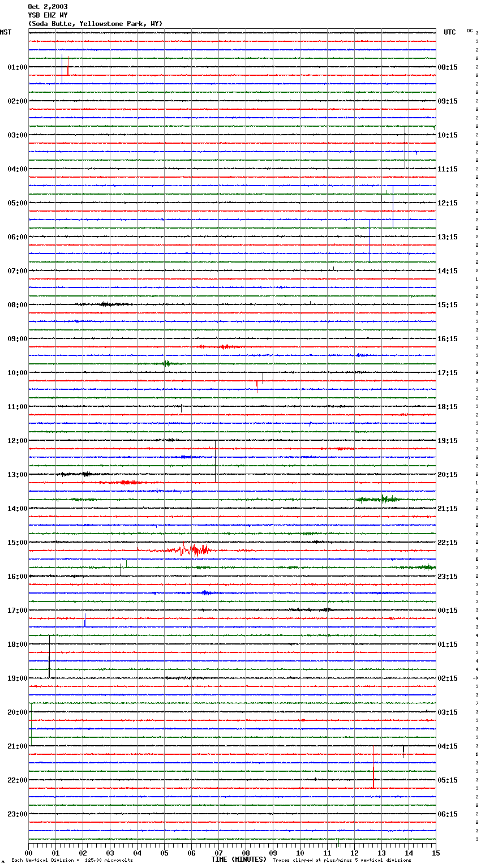The height and width of the screenshot is (868, 481).
Task: Select the "08:00" MST time label
Action: click(x=18, y=305)
